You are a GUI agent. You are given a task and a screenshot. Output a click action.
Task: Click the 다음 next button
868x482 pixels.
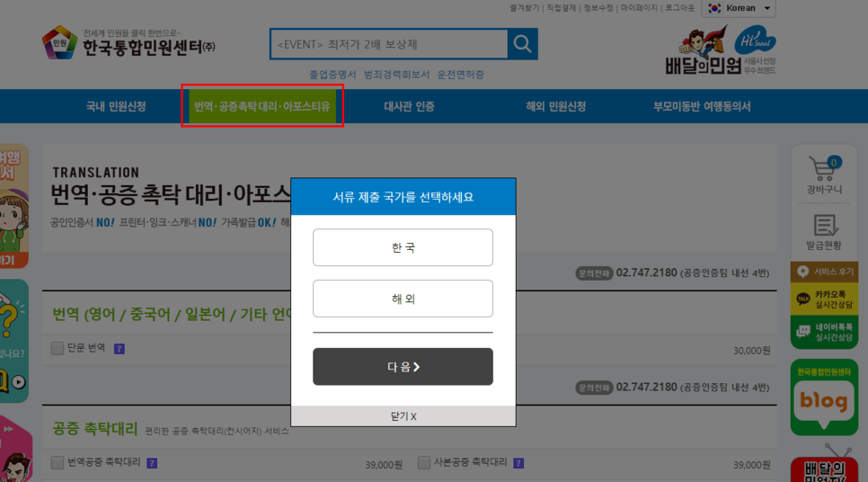(403, 367)
